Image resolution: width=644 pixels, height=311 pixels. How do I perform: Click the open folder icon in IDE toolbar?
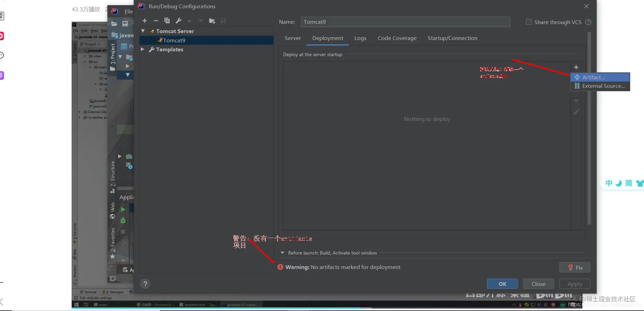point(114,24)
